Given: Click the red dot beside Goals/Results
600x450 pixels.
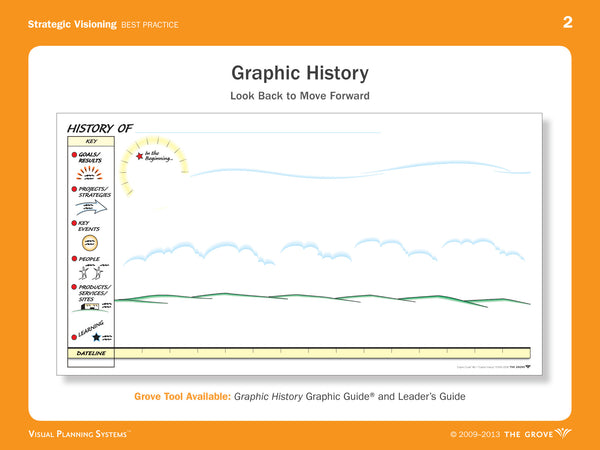Looking at the screenshot, I should pos(74,155).
